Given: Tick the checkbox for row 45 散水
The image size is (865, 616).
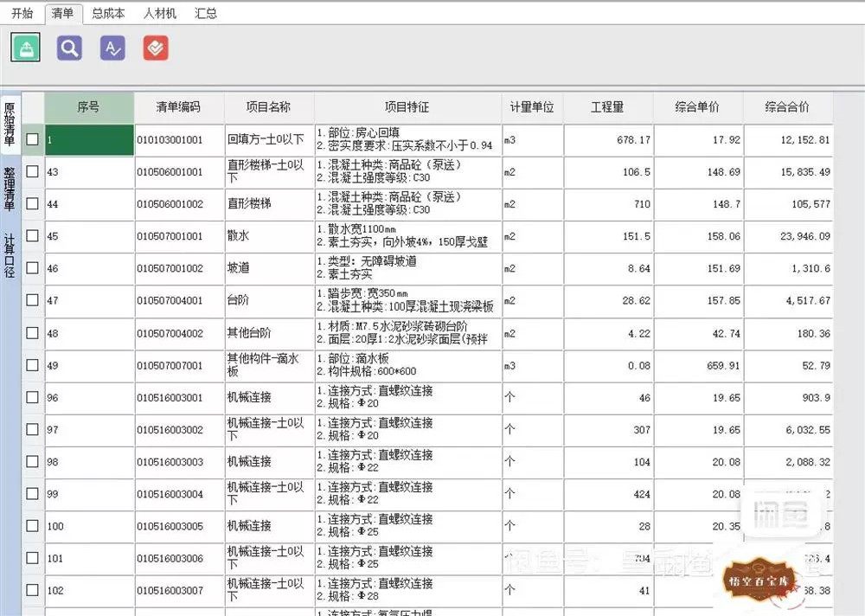Looking at the screenshot, I should (33, 235).
